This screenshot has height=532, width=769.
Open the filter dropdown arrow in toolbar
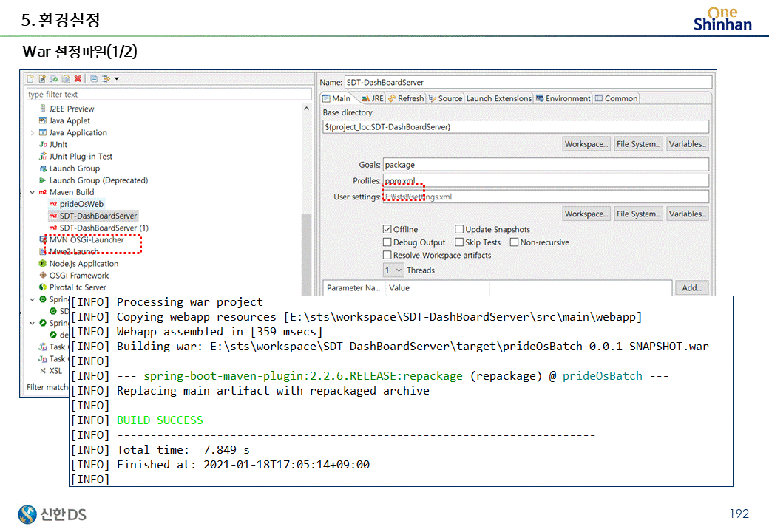click(117, 78)
